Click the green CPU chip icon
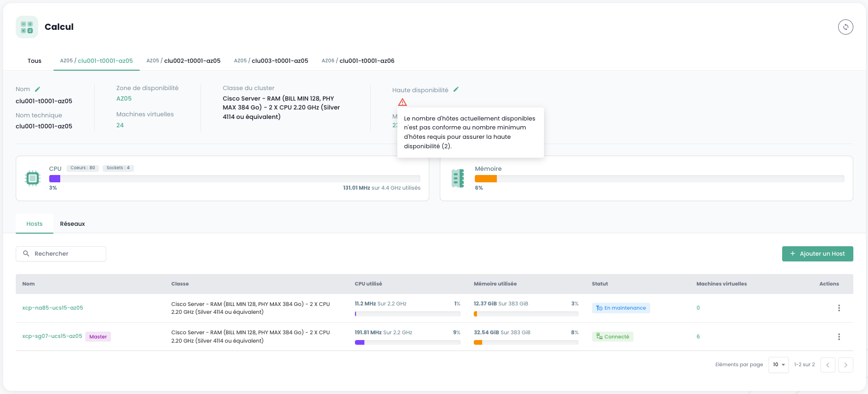The height and width of the screenshot is (394, 868). (x=32, y=179)
